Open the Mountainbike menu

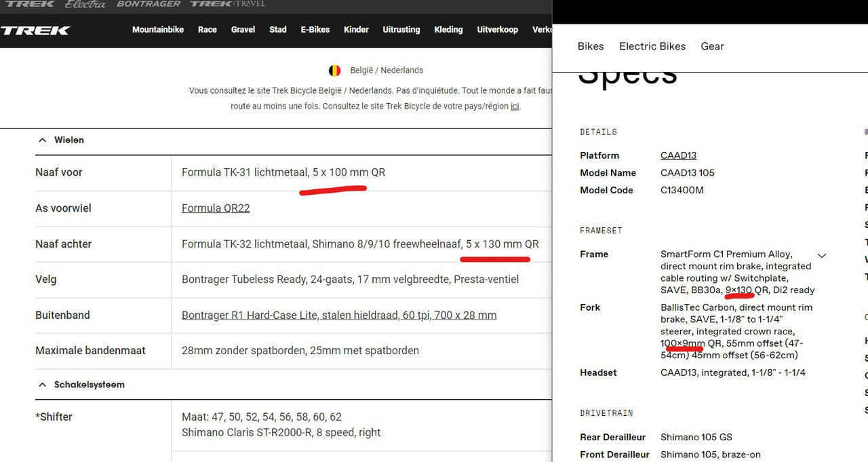tap(158, 30)
